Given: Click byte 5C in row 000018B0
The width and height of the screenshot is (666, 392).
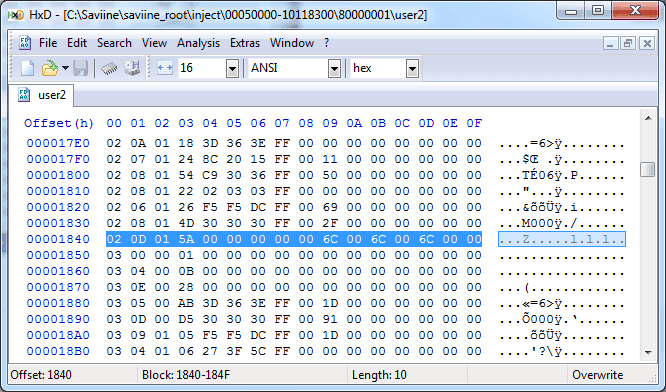Looking at the screenshot, I should pos(258,351).
